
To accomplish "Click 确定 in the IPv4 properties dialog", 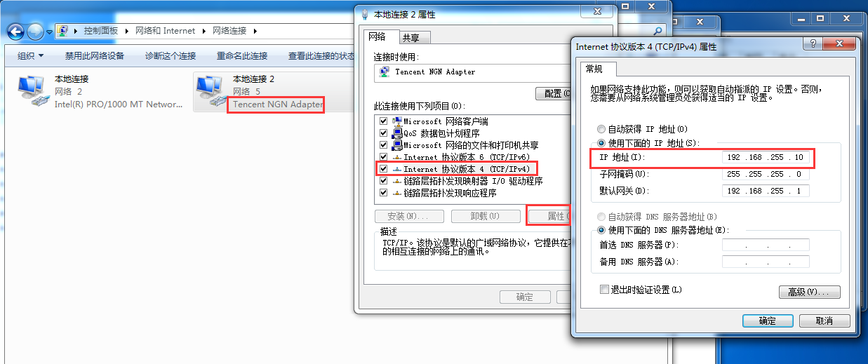I will click(x=768, y=321).
